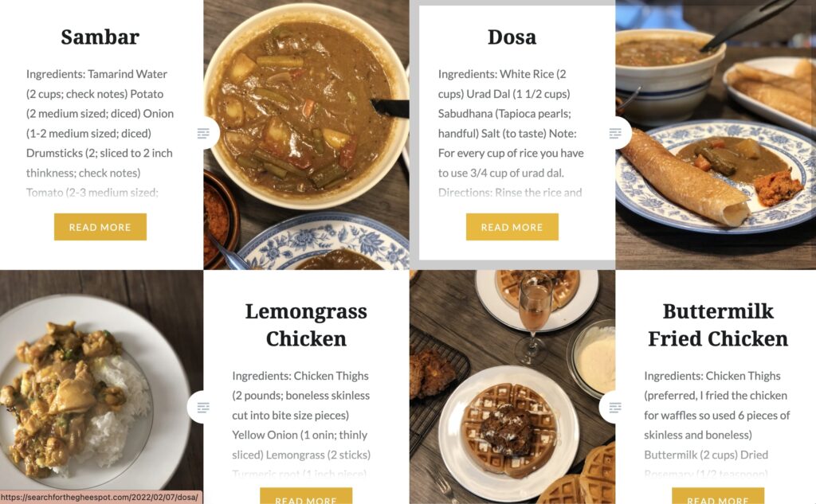Screen dimensions: 816x504
Task: Click the Sambar bowl photo
Action: (306, 135)
